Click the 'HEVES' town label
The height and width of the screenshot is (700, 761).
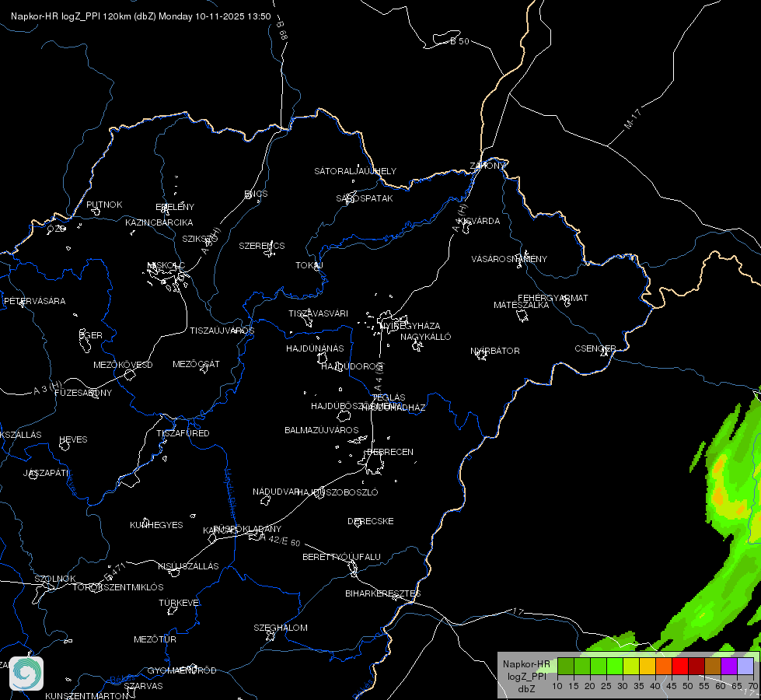pyautogui.click(x=73, y=439)
